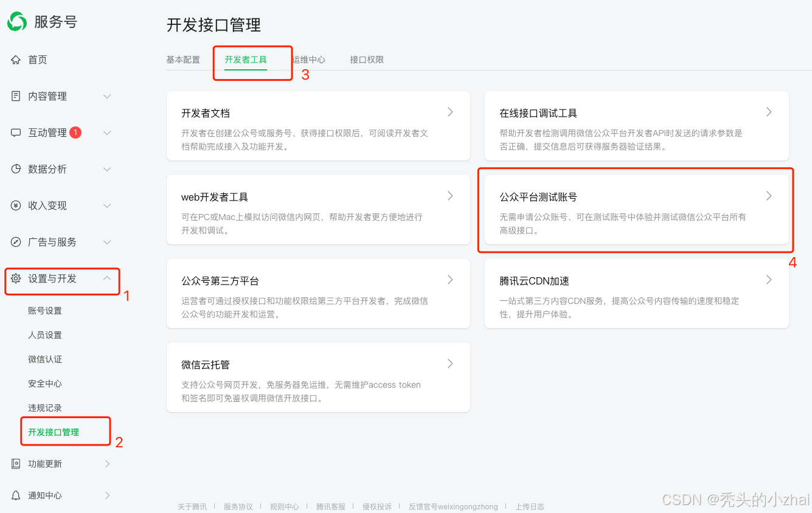This screenshot has width=812, height=513.
Task: Open 人员设置 submenu item
Action: click(45, 335)
